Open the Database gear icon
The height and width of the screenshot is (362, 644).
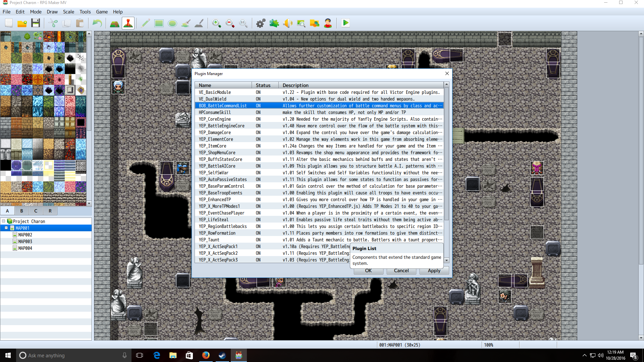[261, 23]
